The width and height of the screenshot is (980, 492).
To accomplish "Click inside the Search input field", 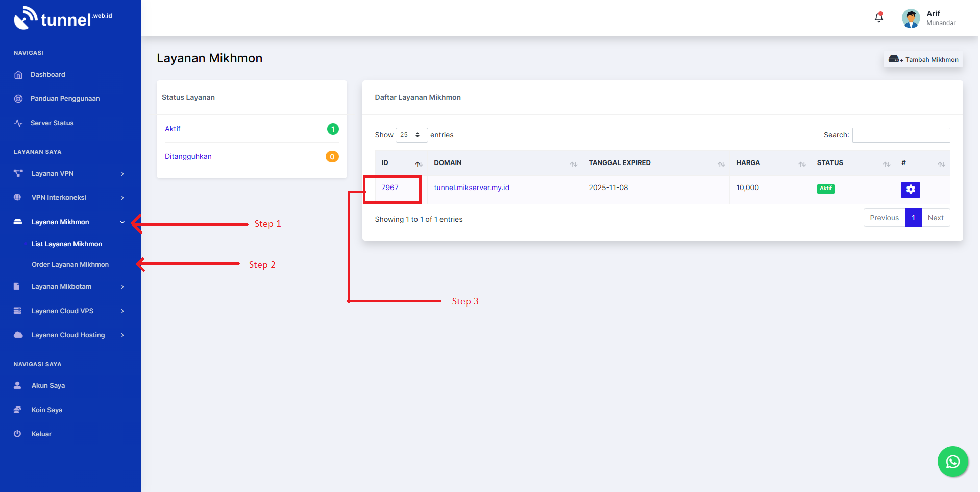I will pos(901,135).
